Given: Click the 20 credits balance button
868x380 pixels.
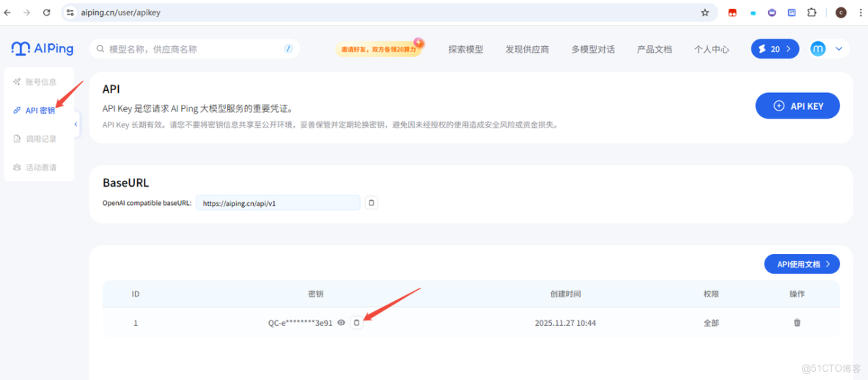Looking at the screenshot, I should pyautogui.click(x=775, y=49).
